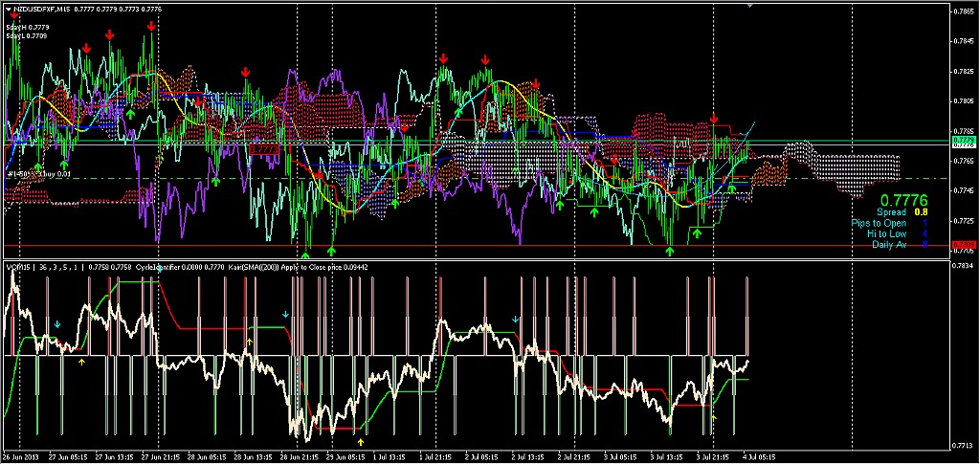Select the 5dayH 0.7779 label
Screen dimensions: 980x464
click(x=27, y=28)
